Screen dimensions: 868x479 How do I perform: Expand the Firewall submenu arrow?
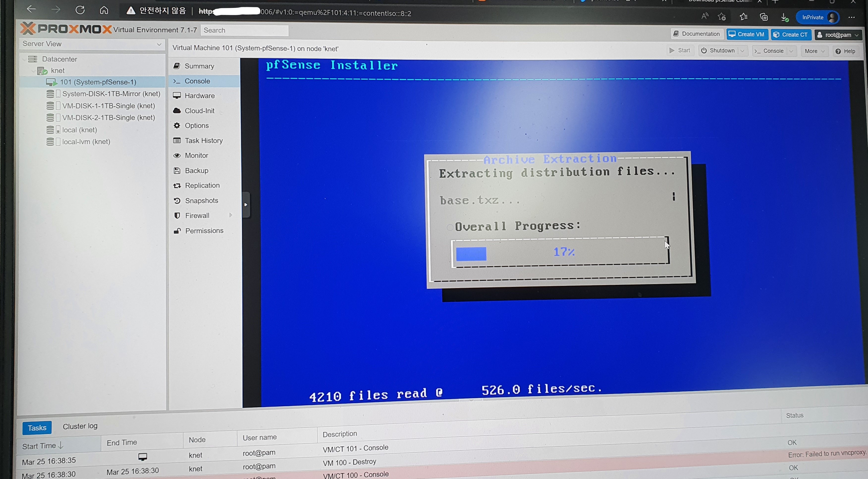(x=231, y=215)
